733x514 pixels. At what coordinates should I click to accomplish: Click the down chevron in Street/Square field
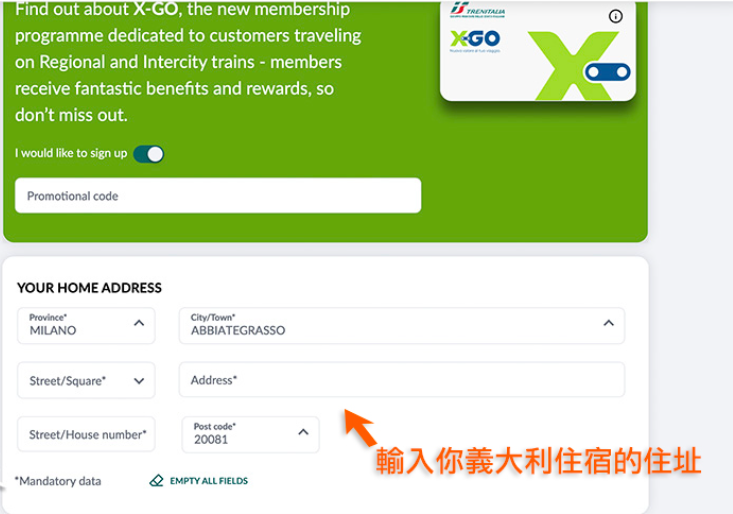point(139,381)
